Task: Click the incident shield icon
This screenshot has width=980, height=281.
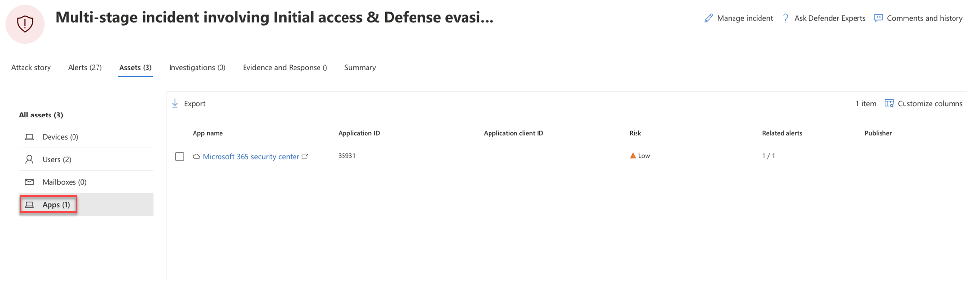Action: tap(25, 23)
